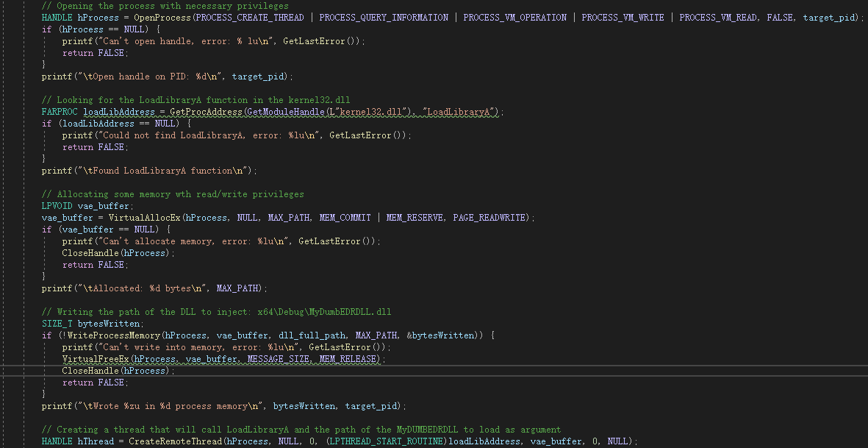The height and width of the screenshot is (448, 868).
Task: Place cursor on VirtualFreeEx call
Action: point(96,359)
